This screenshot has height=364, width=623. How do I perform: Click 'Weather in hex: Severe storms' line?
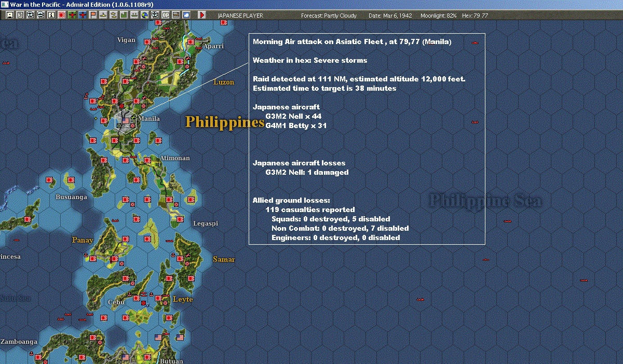tap(310, 60)
